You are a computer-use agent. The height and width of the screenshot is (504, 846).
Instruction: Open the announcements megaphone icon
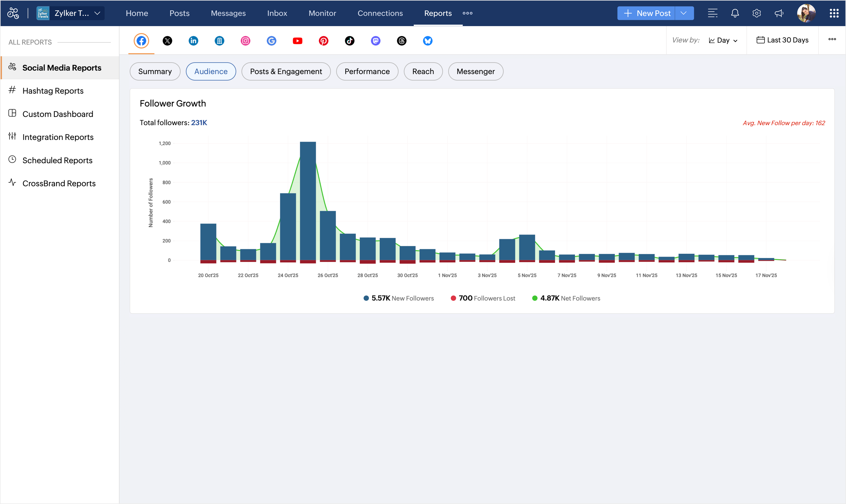pos(779,13)
